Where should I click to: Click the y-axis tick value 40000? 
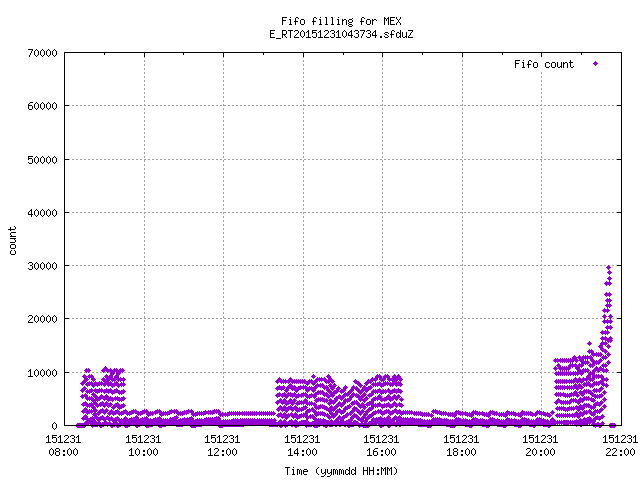point(42,213)
